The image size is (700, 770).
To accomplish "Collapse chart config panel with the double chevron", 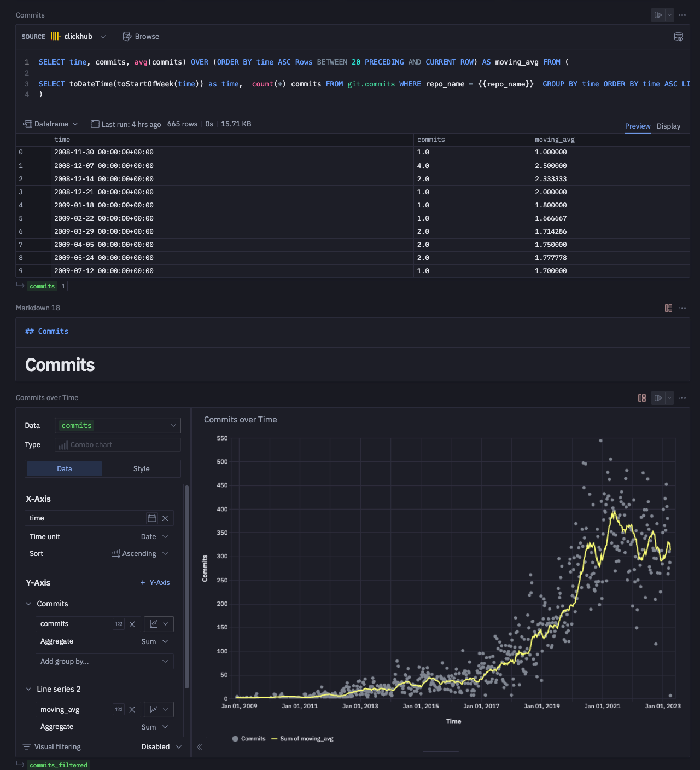I will [x=200, y=747].
